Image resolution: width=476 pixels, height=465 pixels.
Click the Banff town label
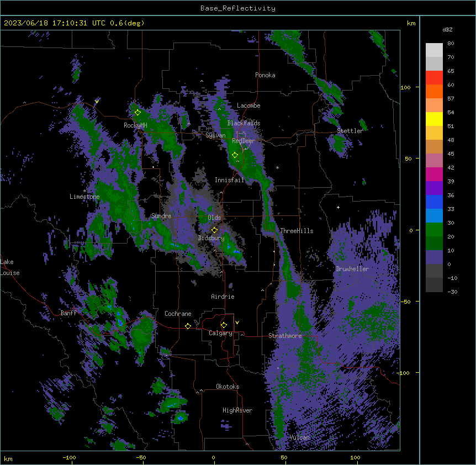click(x=68, y=313)
